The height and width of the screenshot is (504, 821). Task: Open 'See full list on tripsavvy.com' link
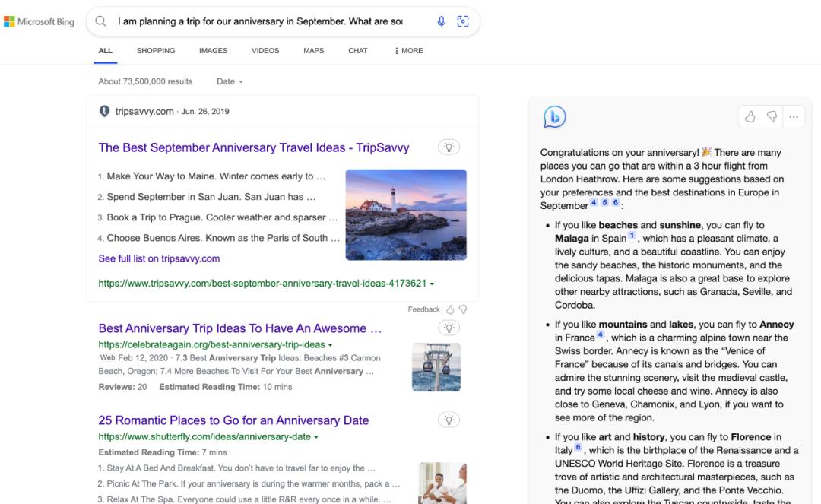[159, 258]
